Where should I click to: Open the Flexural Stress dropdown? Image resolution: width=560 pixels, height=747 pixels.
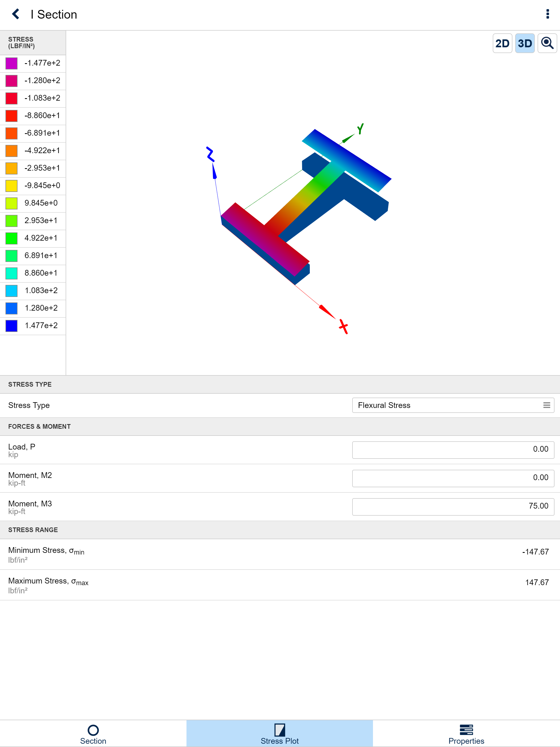[x=453, y=405]
